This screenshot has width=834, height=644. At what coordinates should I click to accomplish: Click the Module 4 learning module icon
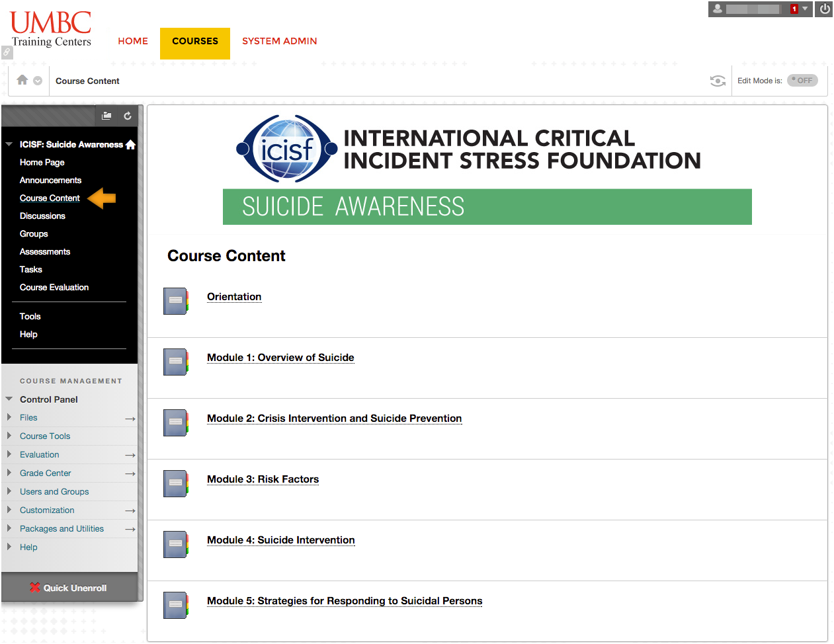176,544
